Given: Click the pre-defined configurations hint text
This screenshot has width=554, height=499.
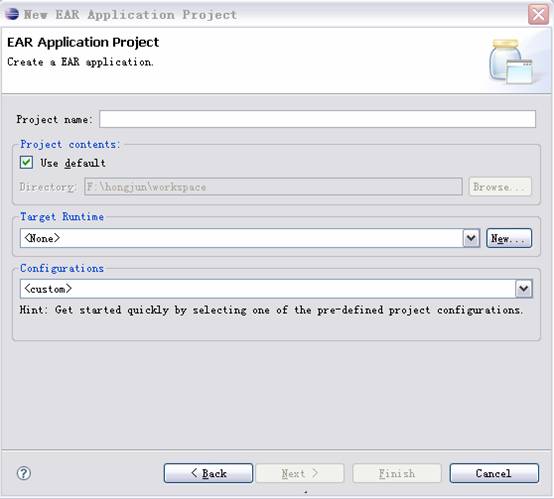Looking at the screenshot, I should 271,310.
